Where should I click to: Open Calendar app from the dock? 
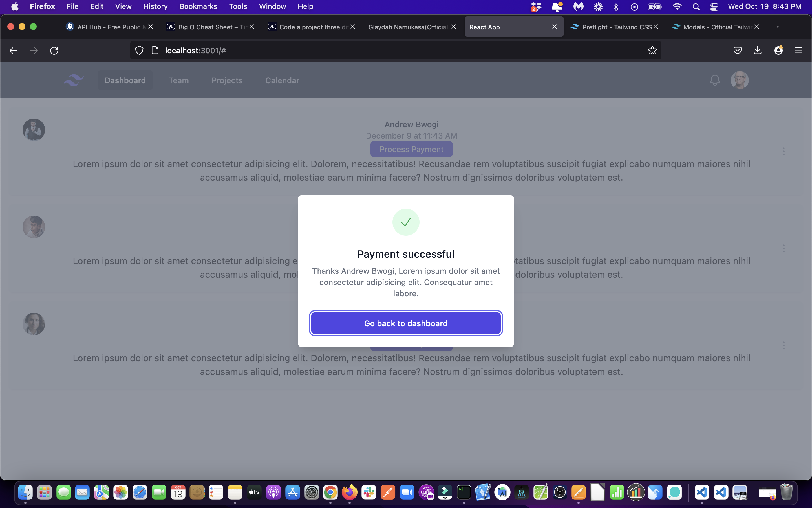tap(178, 492)
